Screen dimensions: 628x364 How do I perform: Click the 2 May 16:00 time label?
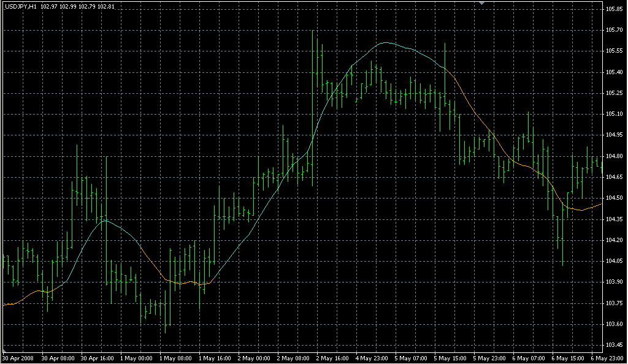click(x=333, y=357)
